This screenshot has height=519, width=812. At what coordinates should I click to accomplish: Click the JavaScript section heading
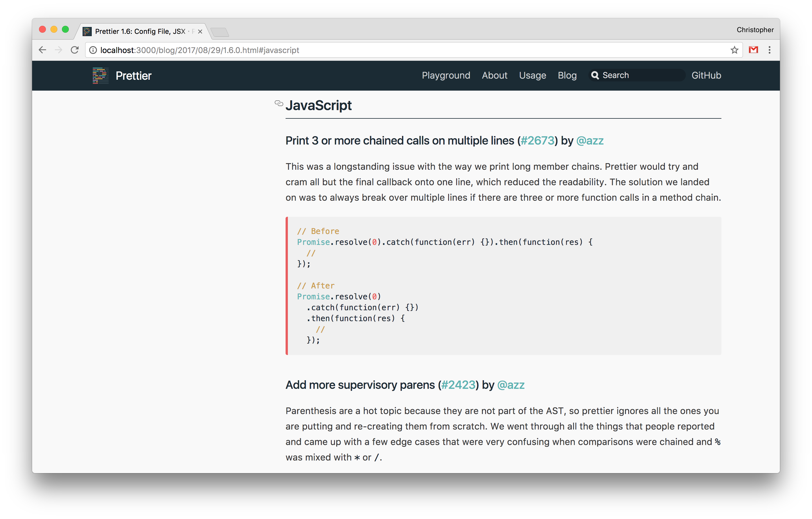click(x=318, y=106)
